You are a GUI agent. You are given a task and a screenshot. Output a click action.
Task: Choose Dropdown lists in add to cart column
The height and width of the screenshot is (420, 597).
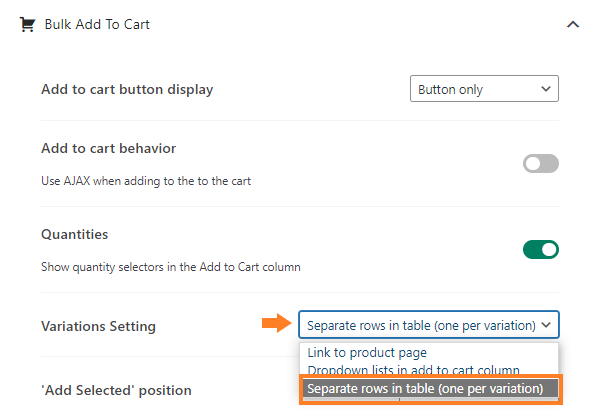coord(413,369)
